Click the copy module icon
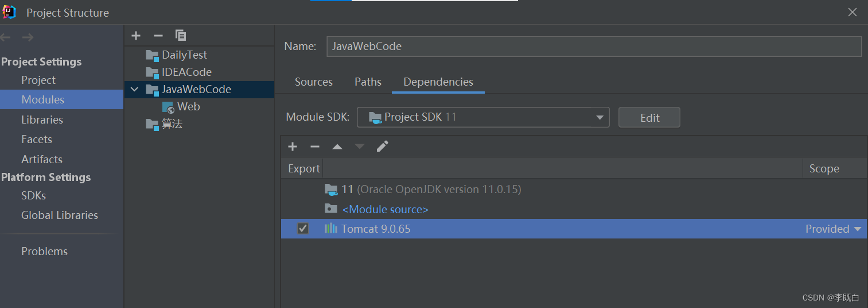The height and width of the screenshot is (308, 868). (x=181, y=36)
